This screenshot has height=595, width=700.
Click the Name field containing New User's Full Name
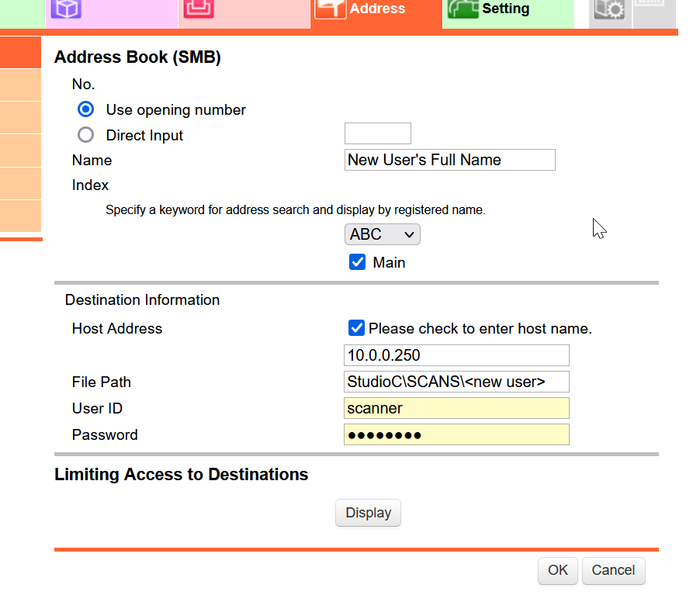point(449,160)
